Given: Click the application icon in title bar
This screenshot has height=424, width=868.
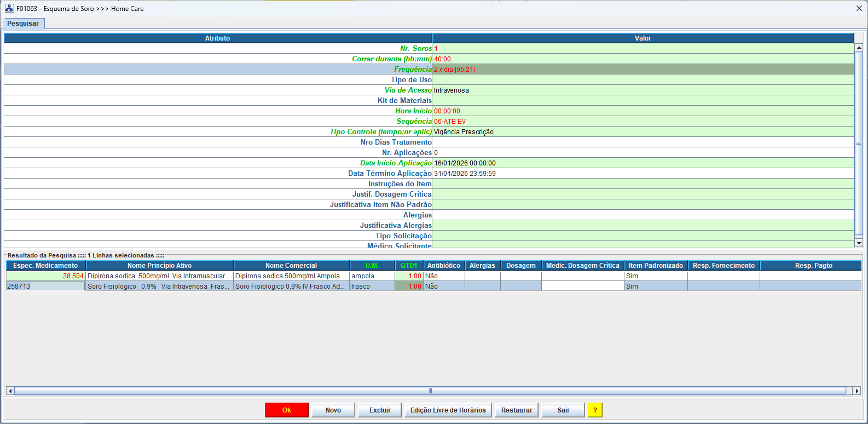Looking at the screenshot, I should pyautogui.click(x=9, y=8).
